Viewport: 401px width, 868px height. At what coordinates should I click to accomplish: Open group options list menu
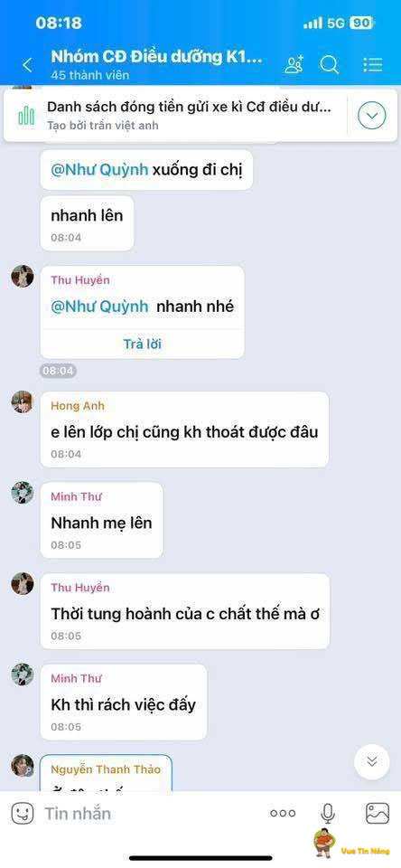(x=373, y=65)
